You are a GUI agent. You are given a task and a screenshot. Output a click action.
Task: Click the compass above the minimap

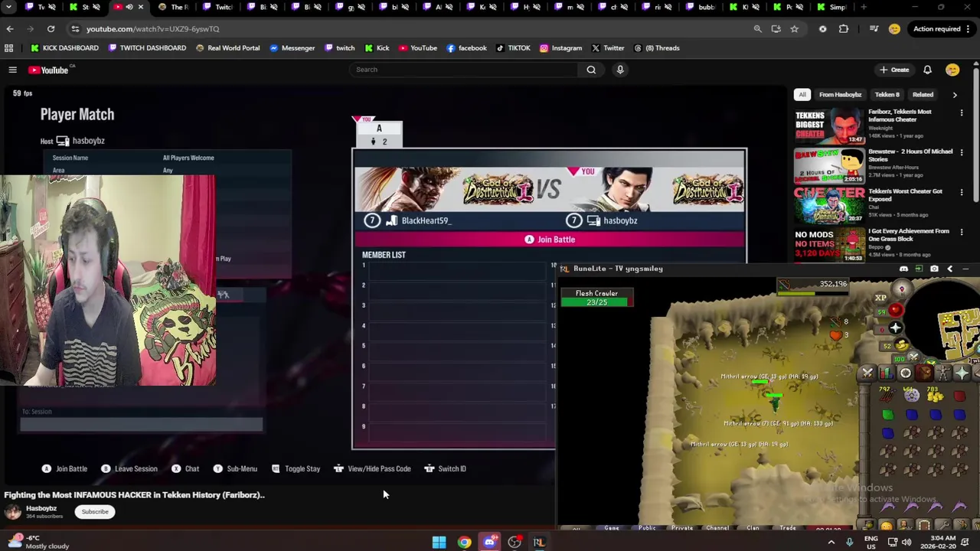click(x=902, y=289)
